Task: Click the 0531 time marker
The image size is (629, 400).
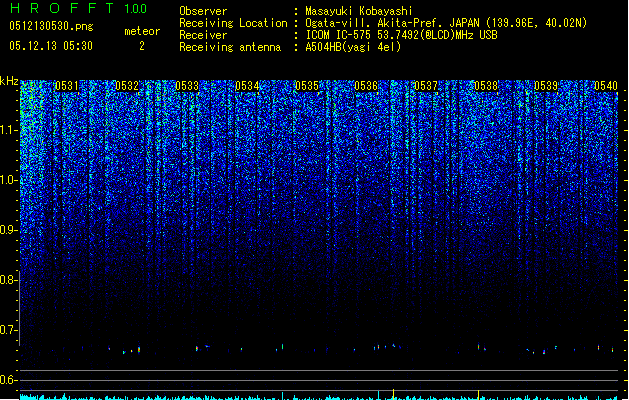Action: point(67,86)
